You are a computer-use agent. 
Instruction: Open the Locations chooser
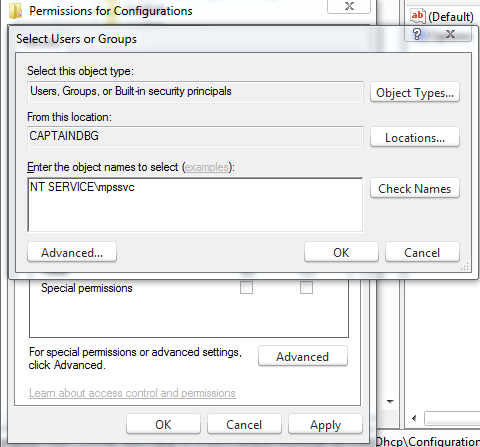(415, 137)
